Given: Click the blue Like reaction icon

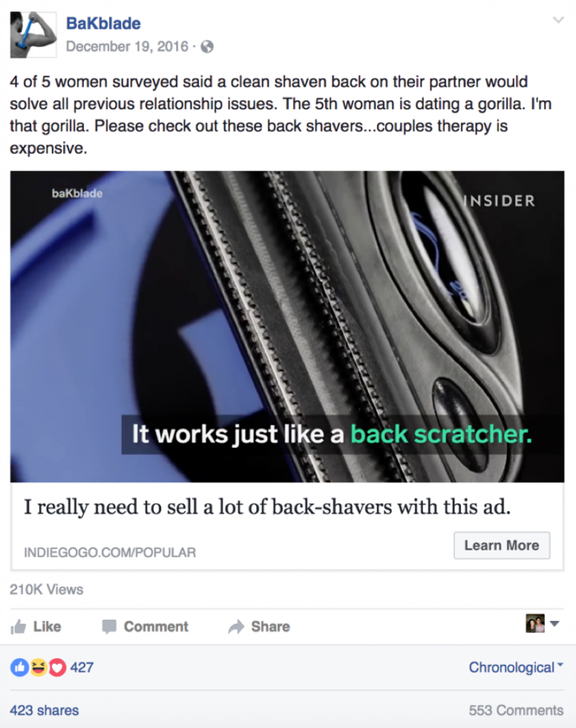Looking at the screenshot, I should pyautogui.click(x=20, y=667).
